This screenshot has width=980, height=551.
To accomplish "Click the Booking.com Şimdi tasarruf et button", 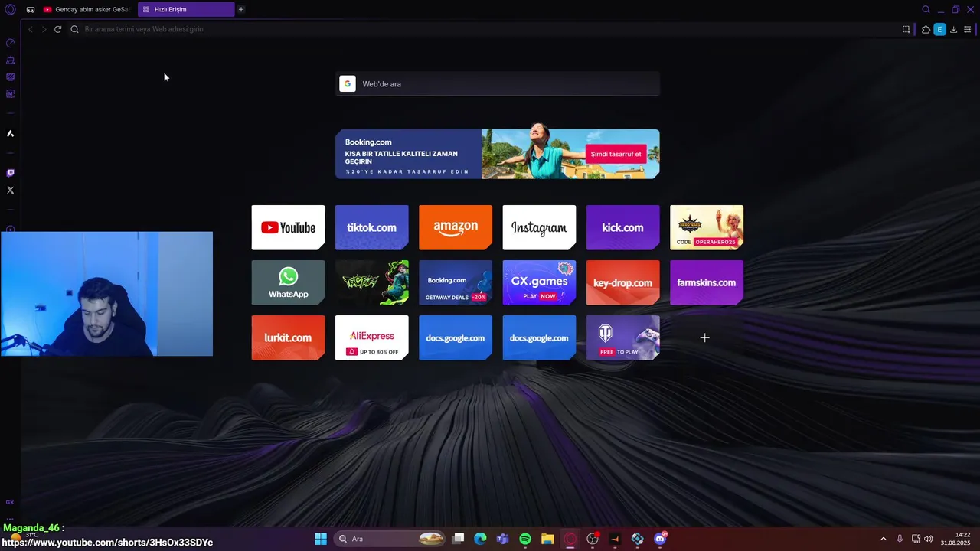I will tap(616, 154).
